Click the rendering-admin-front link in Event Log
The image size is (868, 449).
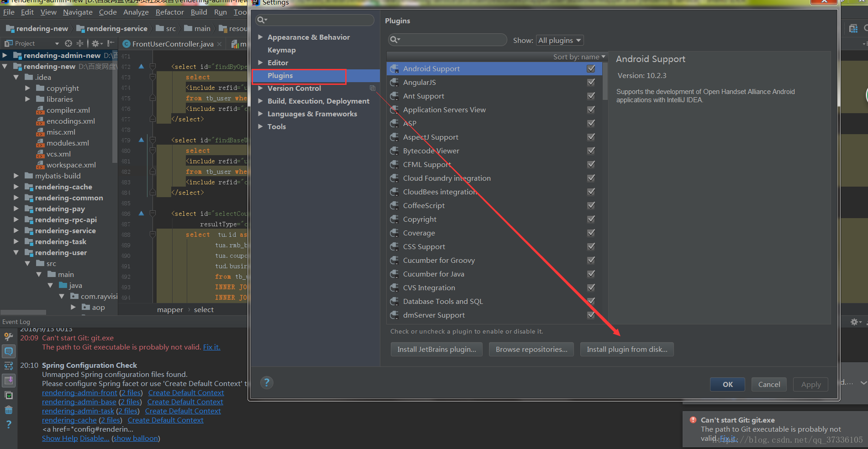pyautogui.click(x=79, y=393)
